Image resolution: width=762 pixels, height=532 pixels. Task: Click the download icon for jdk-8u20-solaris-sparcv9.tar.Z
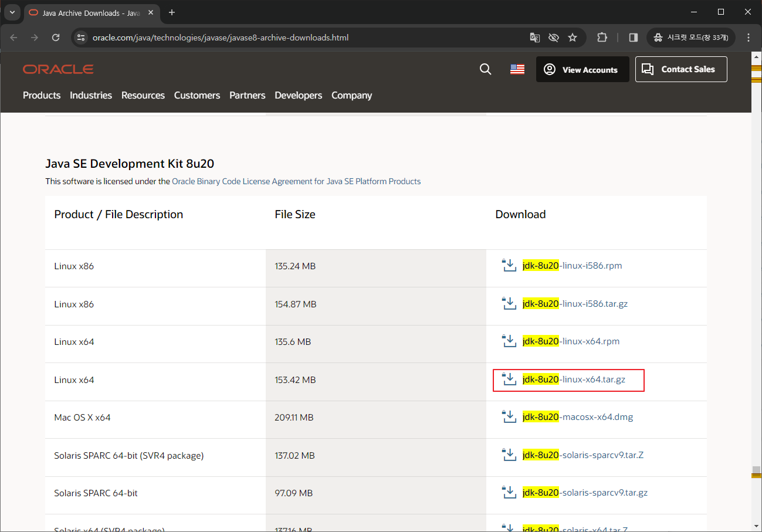pos(509,455)
